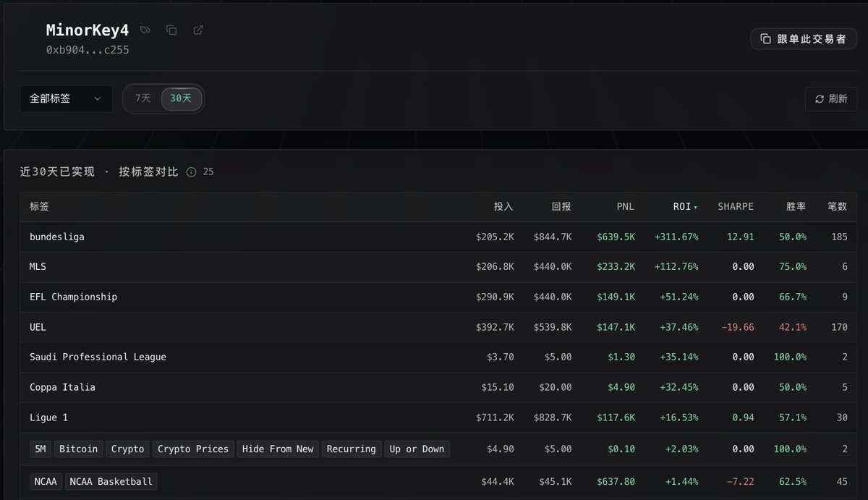Copy the address with the copy icon
Screen dimensions: 868x500
(171, 30)
